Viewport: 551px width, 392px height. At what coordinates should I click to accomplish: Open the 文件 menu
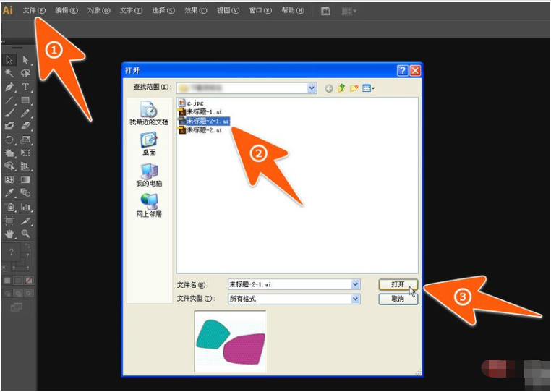34,11
